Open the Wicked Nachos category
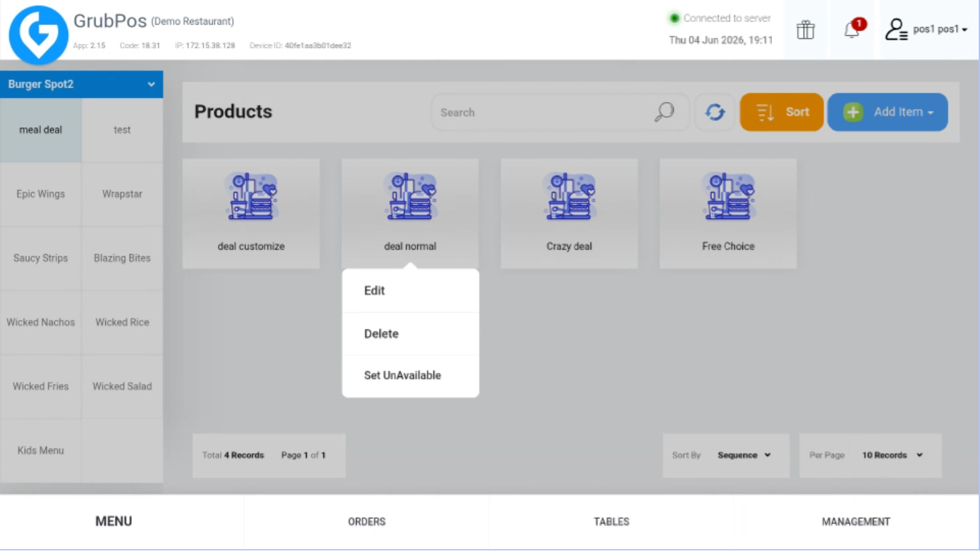This screenshot has height=551, width=980. click(x=41, y=322)
